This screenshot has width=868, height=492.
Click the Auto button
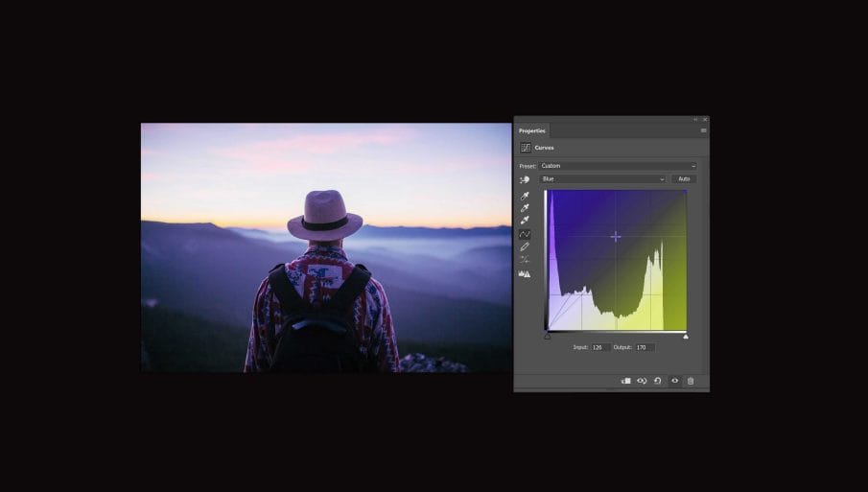[684, 179]
